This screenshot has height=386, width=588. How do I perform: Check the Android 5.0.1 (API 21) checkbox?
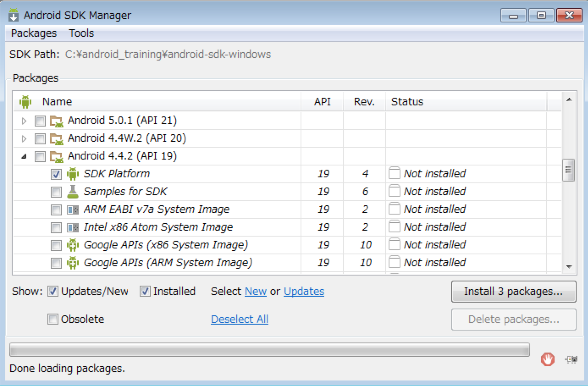40,121
